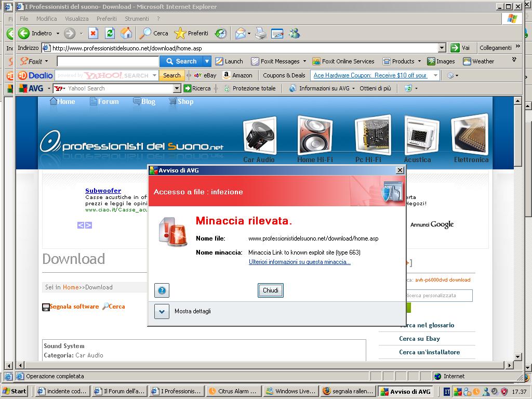The height and width of the screenshot is (399, 532).
Task: Click the Edit page icon in toolbar
Action: pyautogui.click(x=277, y=33)
